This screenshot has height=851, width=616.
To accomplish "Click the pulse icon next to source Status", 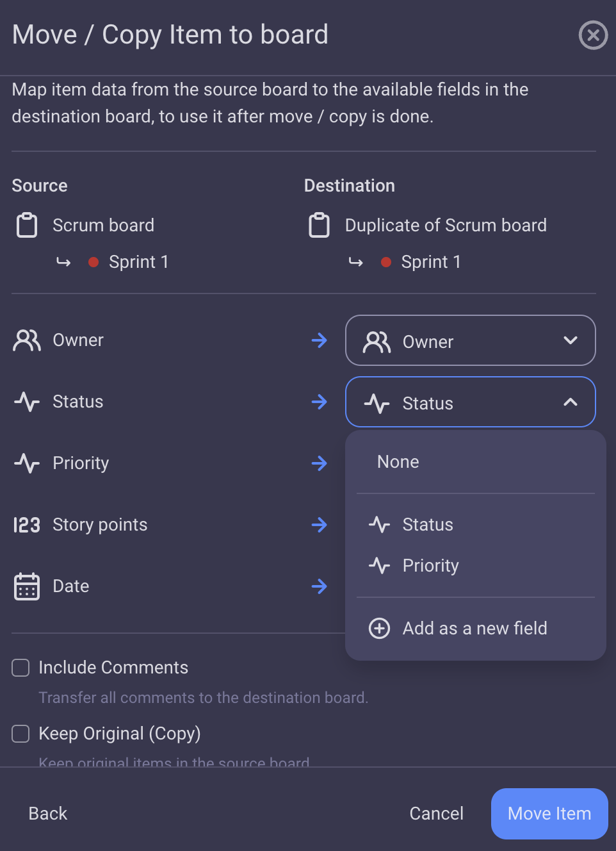I will click(27, 402).
